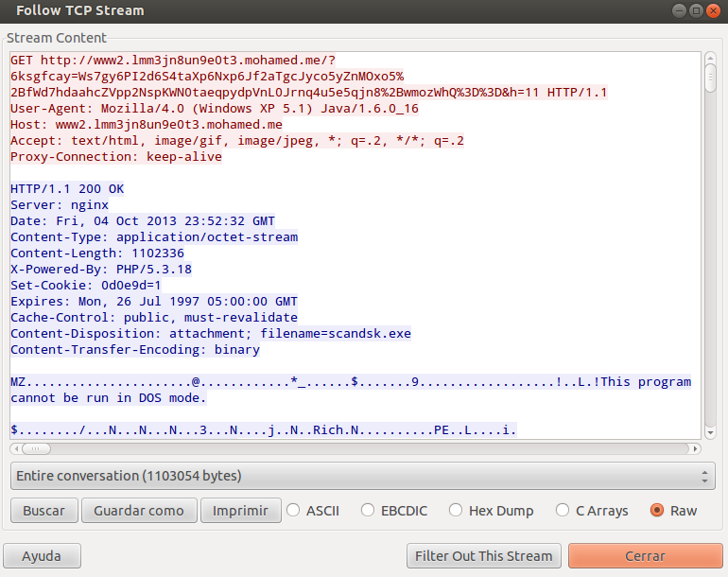Close the dialog using title bar X
This screenshot has width=728, height=577.
[713, 10]
